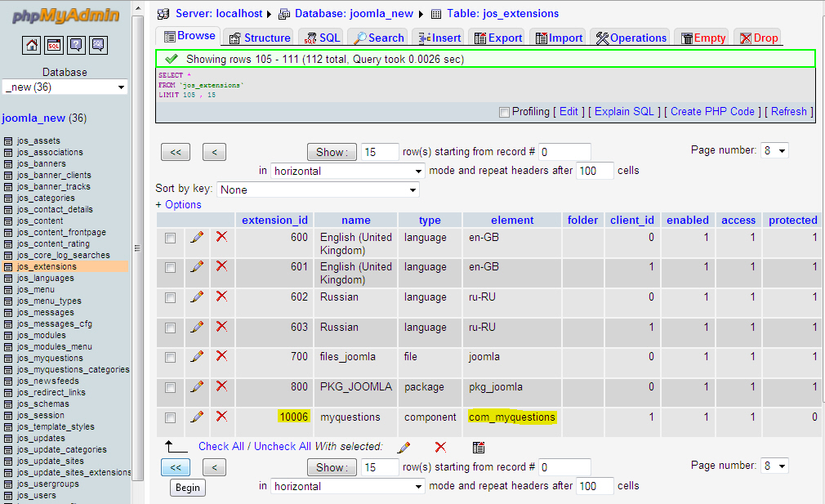Screen dimensions: 825x504
Task: Edit selected rows pencil icon below table
Action: (x=404, y=448)
